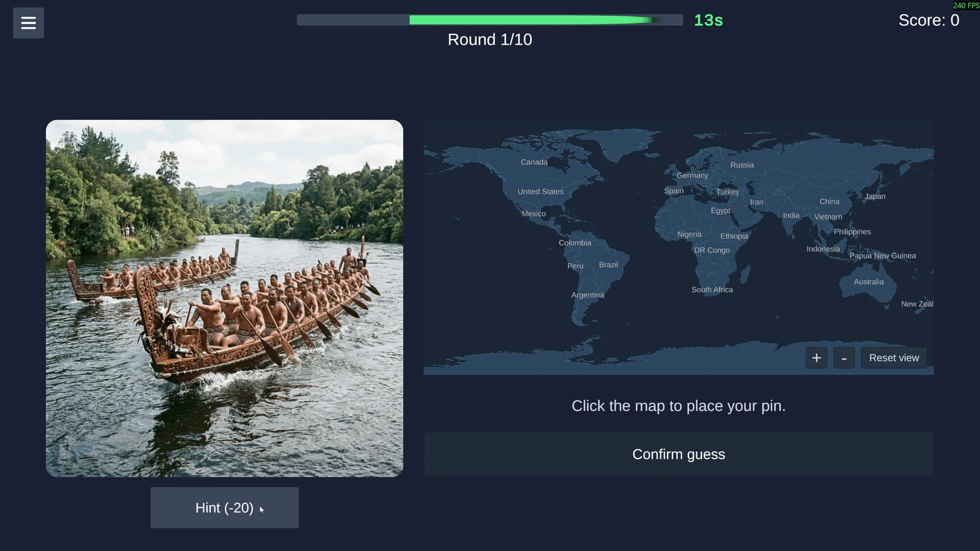Click the countdown timer progress bar

(489, 20)
